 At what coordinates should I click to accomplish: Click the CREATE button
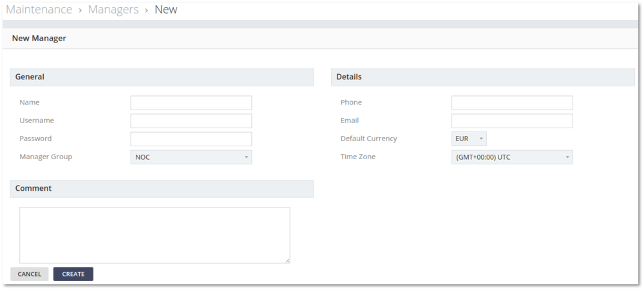(x=73, y=274)
